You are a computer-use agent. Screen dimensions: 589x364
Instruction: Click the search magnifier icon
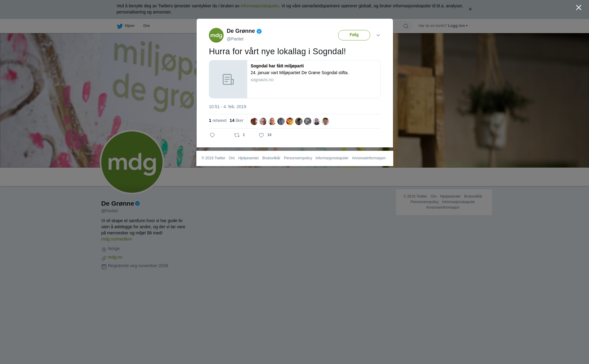(406, 26)
